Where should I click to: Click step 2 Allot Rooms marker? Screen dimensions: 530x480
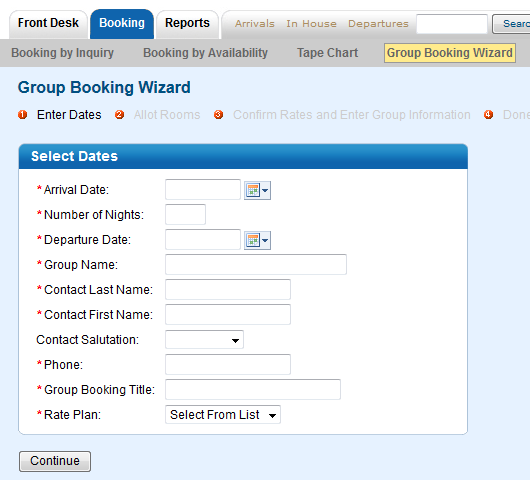tap(119, 115)
